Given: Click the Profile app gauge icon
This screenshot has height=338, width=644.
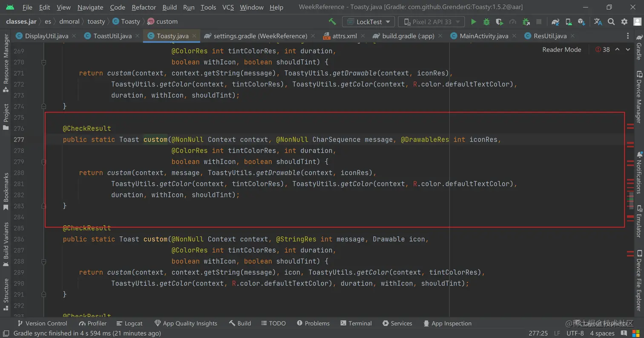Looking at the screenshot, I should (513, 22).
